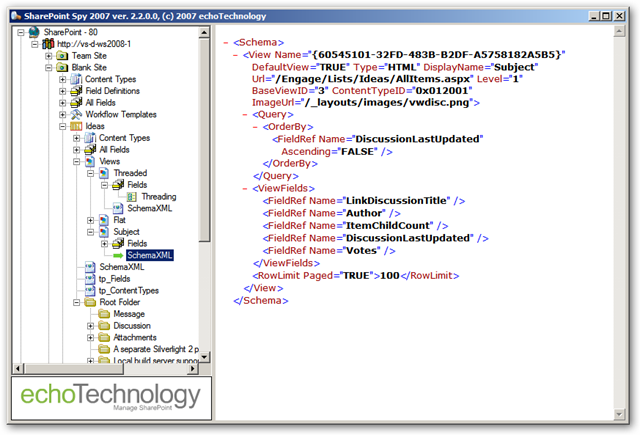Click the Fields icon under Threaded
Image resolution: width=640 pixels, height=435 pixels.
click(118, 185)
